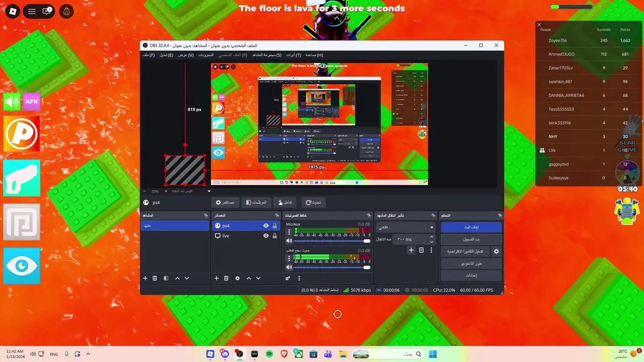Open the orange P points shop icon

point(22,134)
